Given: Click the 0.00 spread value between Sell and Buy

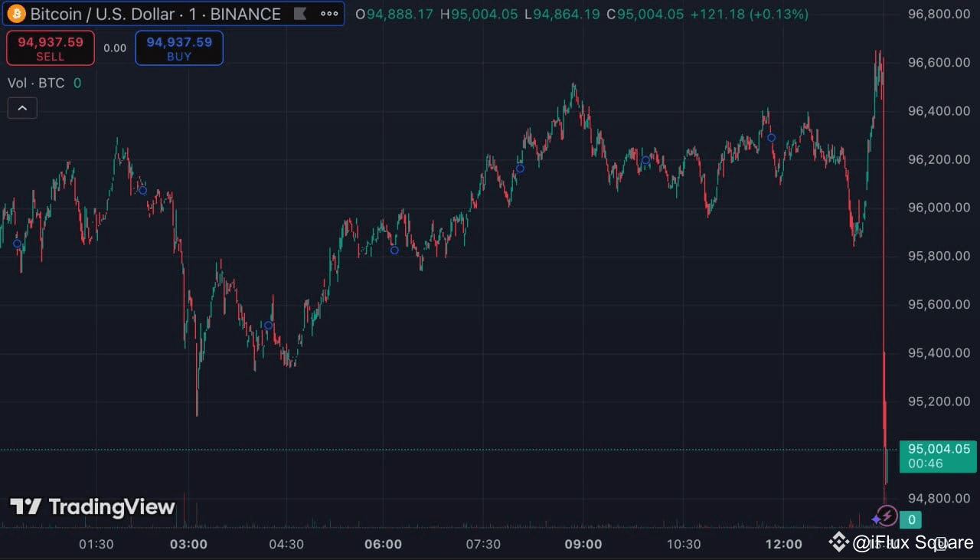Looking at the screenshot, I should pos(115,48).
